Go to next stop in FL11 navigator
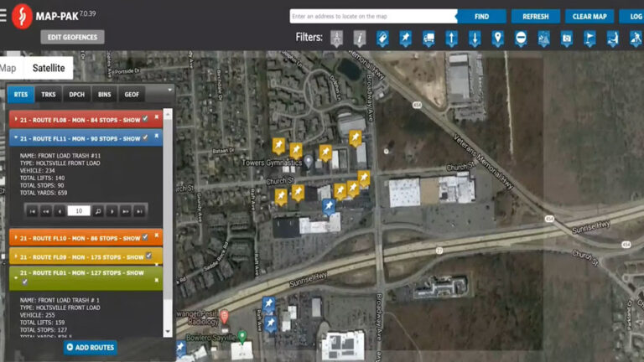The width and height of the screenshot is (644, 362). pos(112,211)
